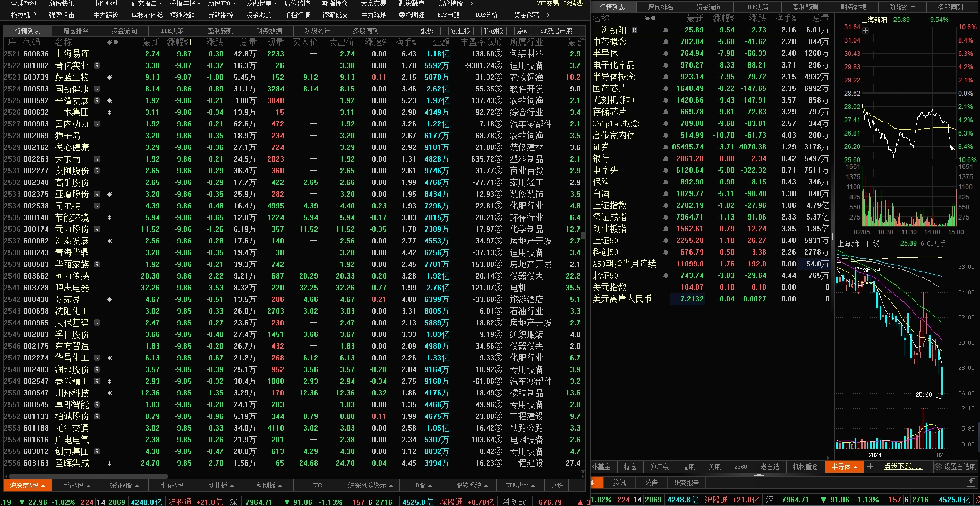Open the 季报年报 dropdown menu

185,3
